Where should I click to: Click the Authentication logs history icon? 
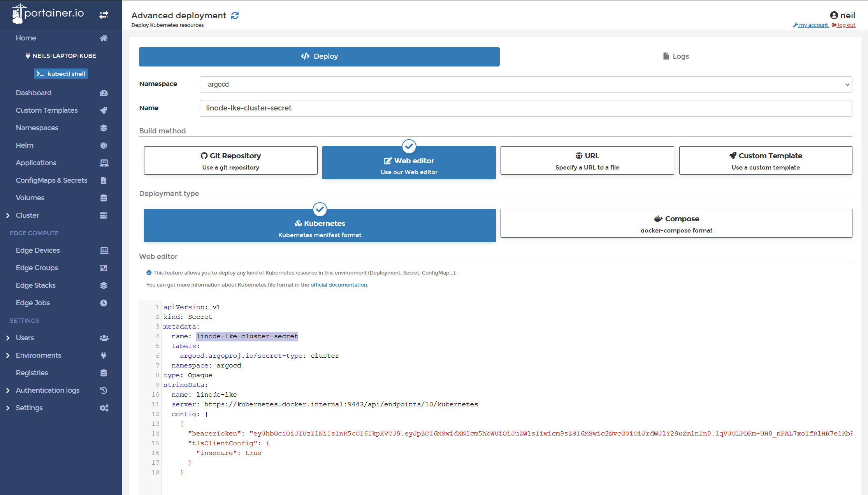click(x=104, y=390)
